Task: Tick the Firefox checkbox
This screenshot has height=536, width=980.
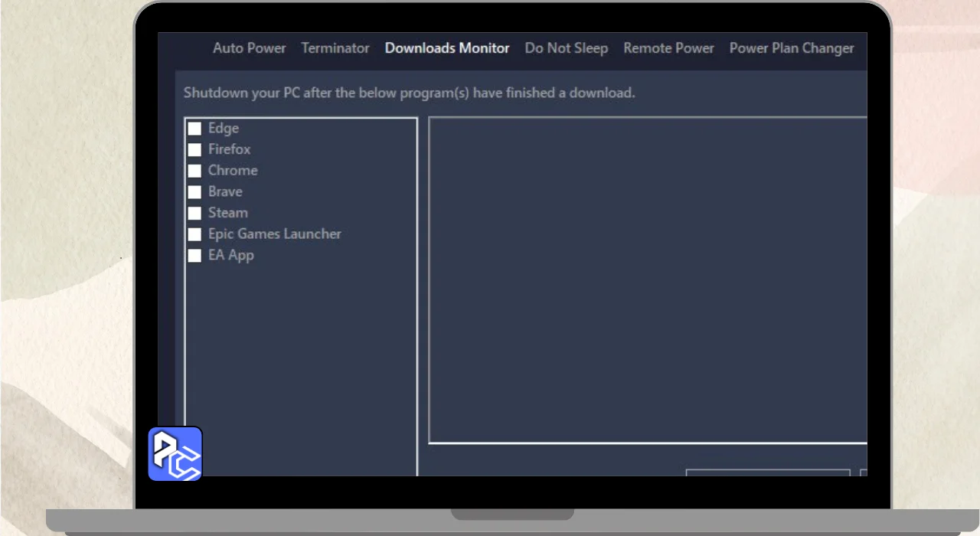Action: (x=195, y=150)
